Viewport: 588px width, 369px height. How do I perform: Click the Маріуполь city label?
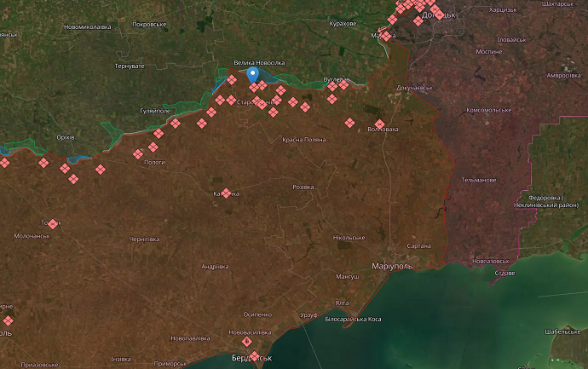(x=392, y=267)
